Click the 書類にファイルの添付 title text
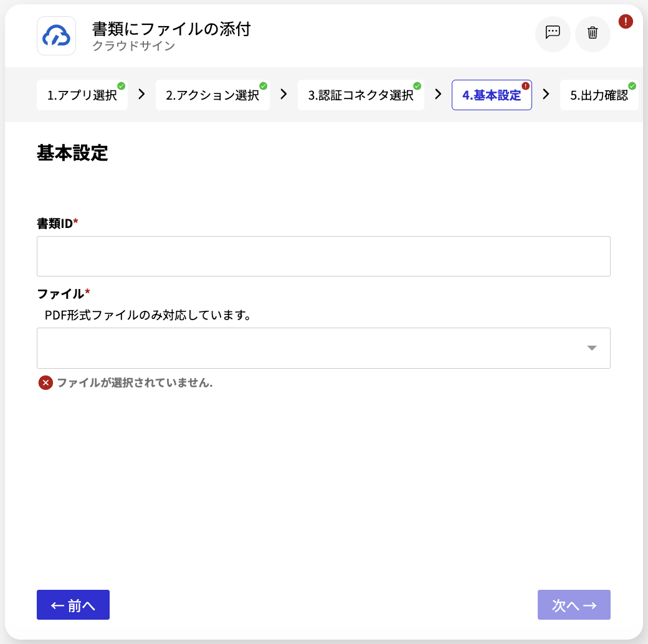648x644 pixels. [171, 29]
